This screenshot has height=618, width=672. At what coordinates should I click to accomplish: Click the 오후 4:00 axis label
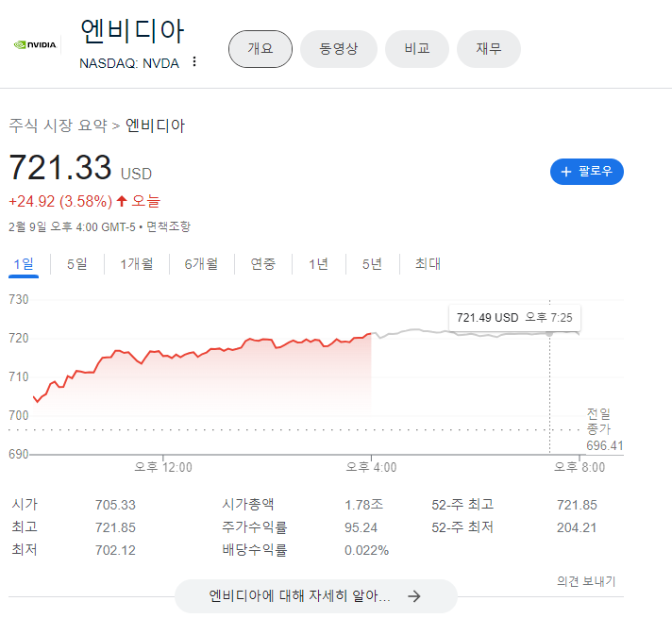(x=371, y=467)
